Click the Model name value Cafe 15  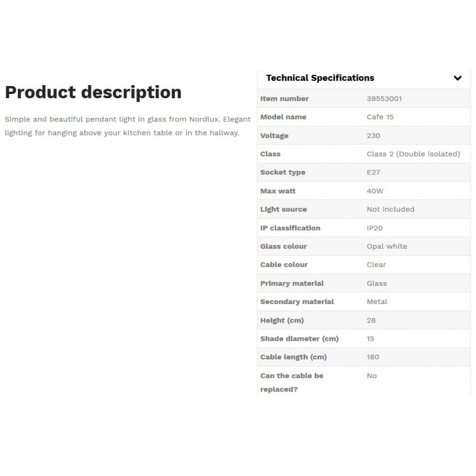click(380, 117)
